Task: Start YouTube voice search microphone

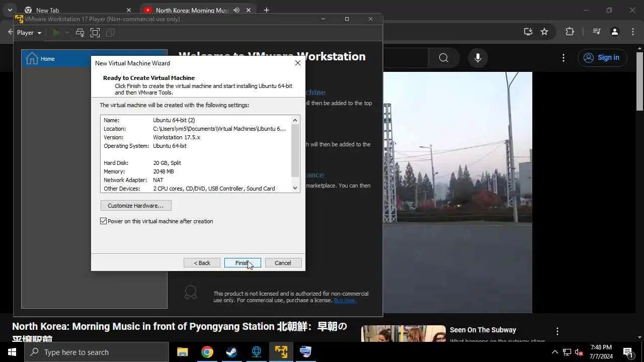Action: (x=478, y=58)
